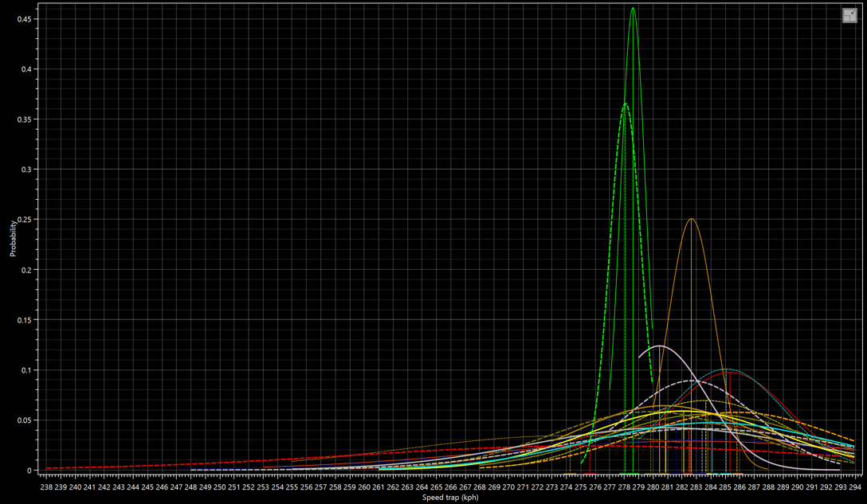The width and height of the screenshot is (867, 504).
Task: Click the 0.05 label on the Probability axis
Action: tap(24, 420)
